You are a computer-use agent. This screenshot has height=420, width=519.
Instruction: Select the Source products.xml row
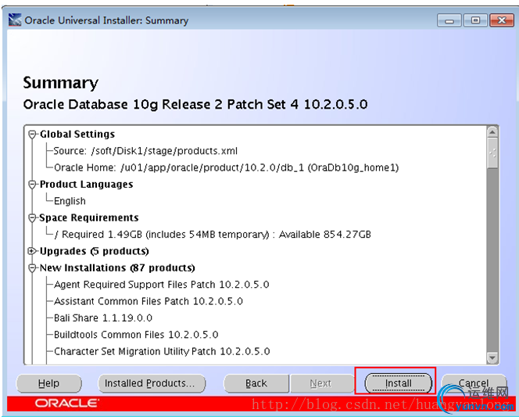point(145,151)
